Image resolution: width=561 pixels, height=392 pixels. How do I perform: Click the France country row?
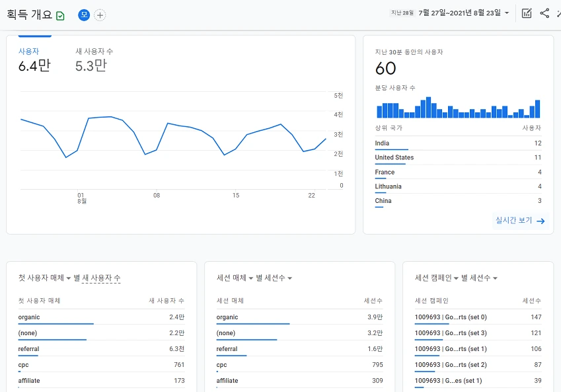(x=458, y=172)
